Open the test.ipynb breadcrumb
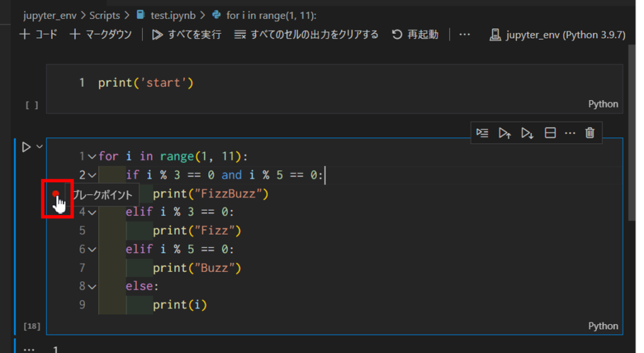The height and width of the screenshot is (353, 644). [166, 16]
